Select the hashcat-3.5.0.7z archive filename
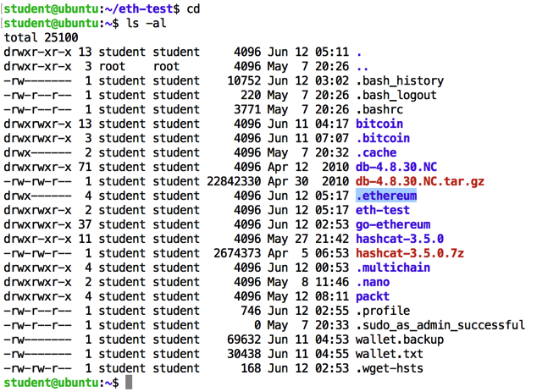The image size is (548, 392). pos(410,253)
